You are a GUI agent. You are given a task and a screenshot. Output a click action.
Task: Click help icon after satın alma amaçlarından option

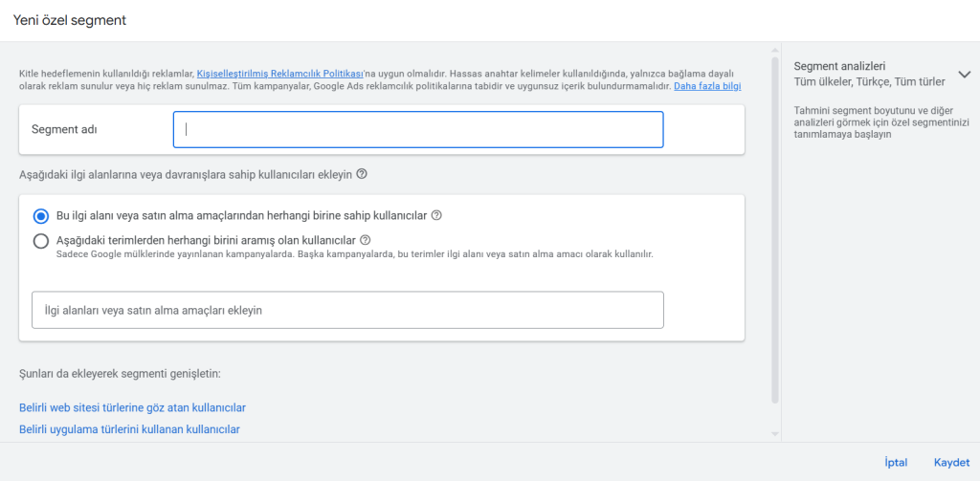tap(436, 215)
